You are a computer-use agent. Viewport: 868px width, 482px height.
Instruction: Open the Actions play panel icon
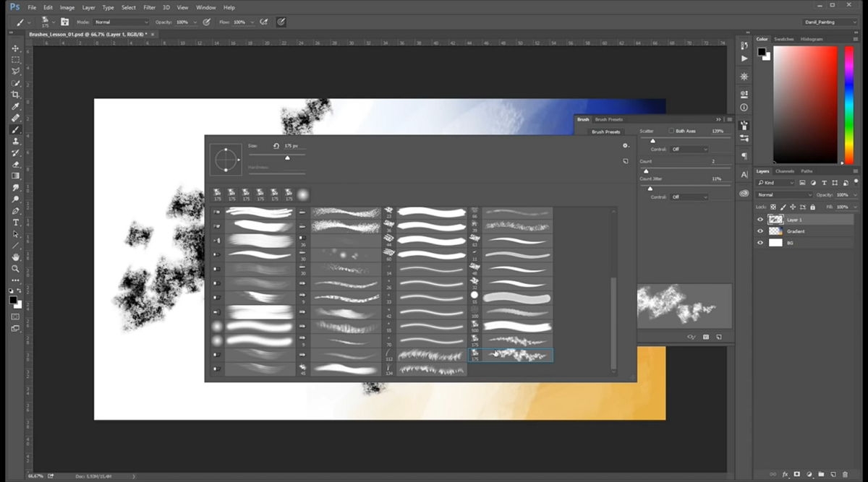[744, 59]
